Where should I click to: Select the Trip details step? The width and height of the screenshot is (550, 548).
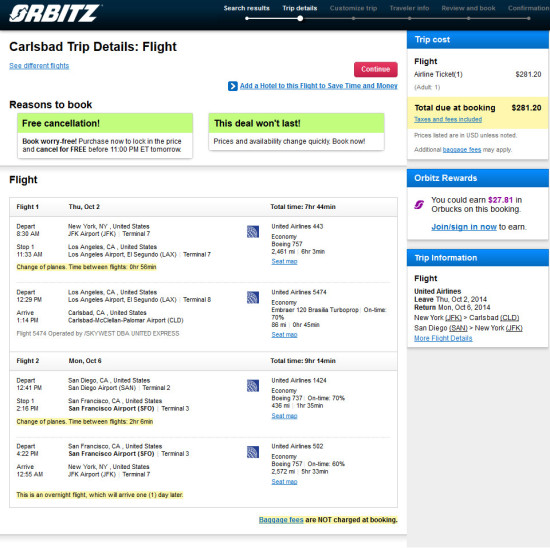pos(300,8)
